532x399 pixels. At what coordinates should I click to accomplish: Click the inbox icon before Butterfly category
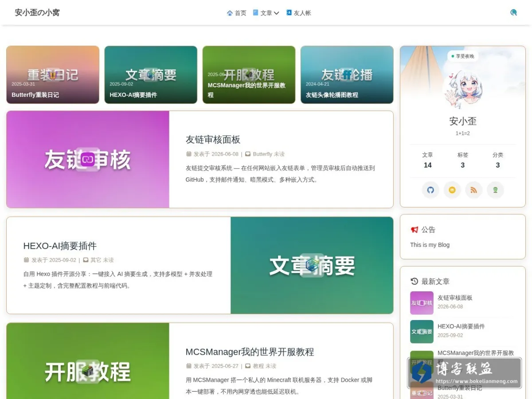click(248, 154)
